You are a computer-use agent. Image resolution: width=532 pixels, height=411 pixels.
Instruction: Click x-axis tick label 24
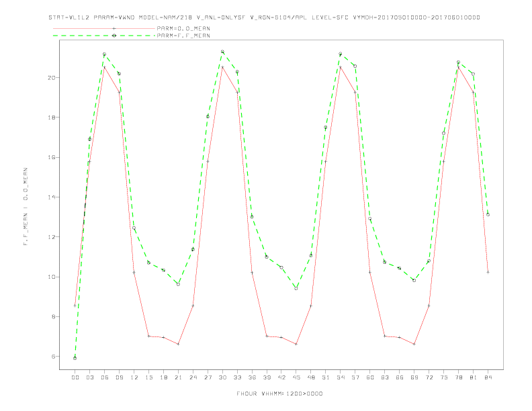pos(193,377)
